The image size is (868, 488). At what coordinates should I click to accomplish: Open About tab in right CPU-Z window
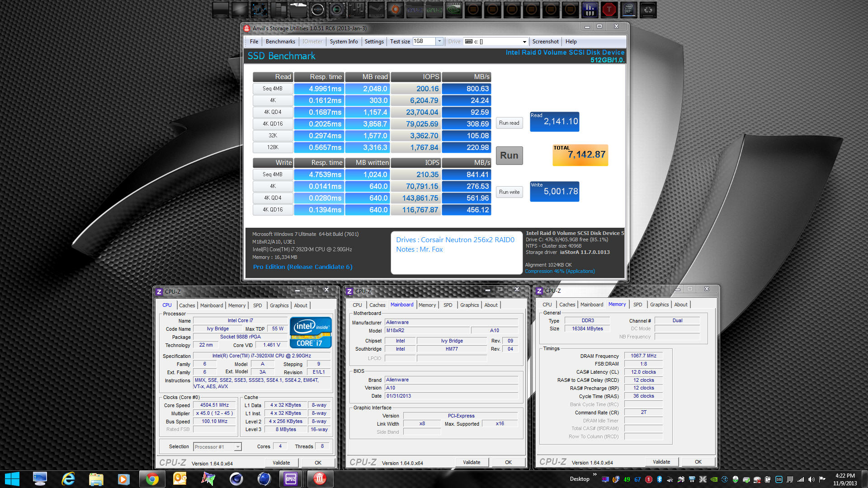pos(681,305)
